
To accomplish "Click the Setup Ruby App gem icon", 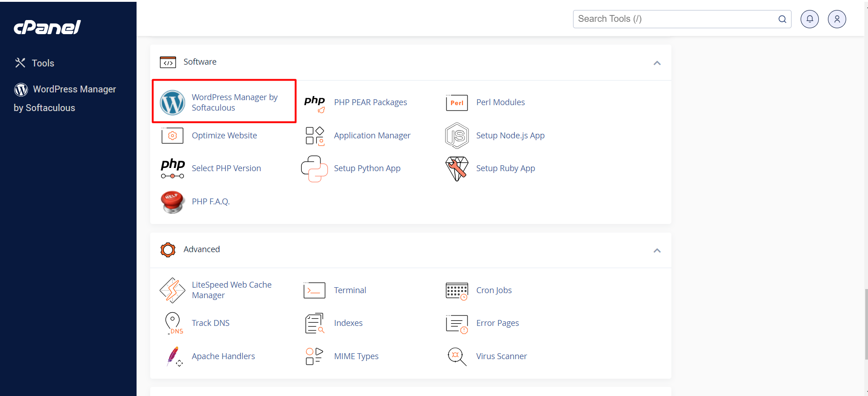I will tap(457, 169).
